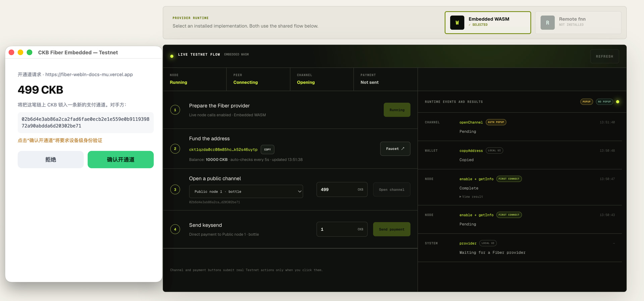
Task: Click 'Balance: 10000 CKB' text
Action: point(208,160)
